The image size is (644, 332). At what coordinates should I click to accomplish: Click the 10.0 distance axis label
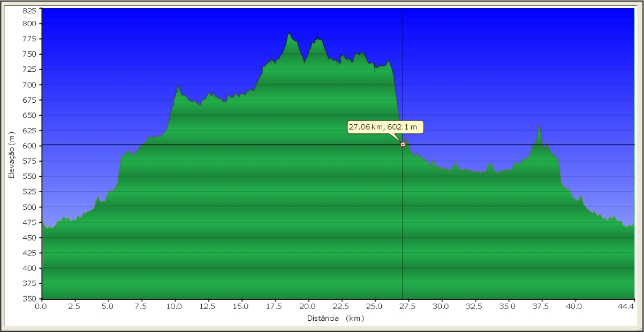[x=175, y=307]
